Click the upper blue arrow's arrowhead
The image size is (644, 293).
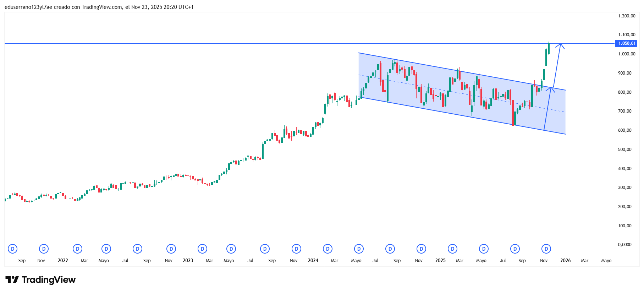tap(560, 44)
